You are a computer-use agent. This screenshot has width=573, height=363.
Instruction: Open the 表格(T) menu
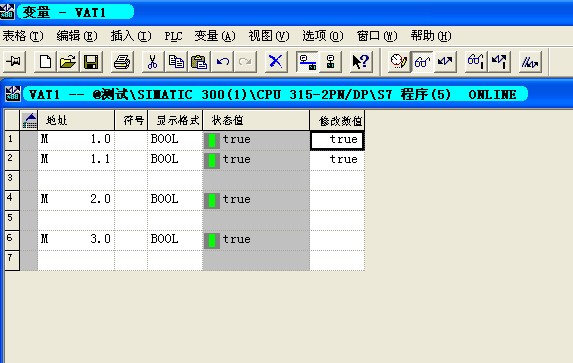pyautogui.click(x=23, y=36)
